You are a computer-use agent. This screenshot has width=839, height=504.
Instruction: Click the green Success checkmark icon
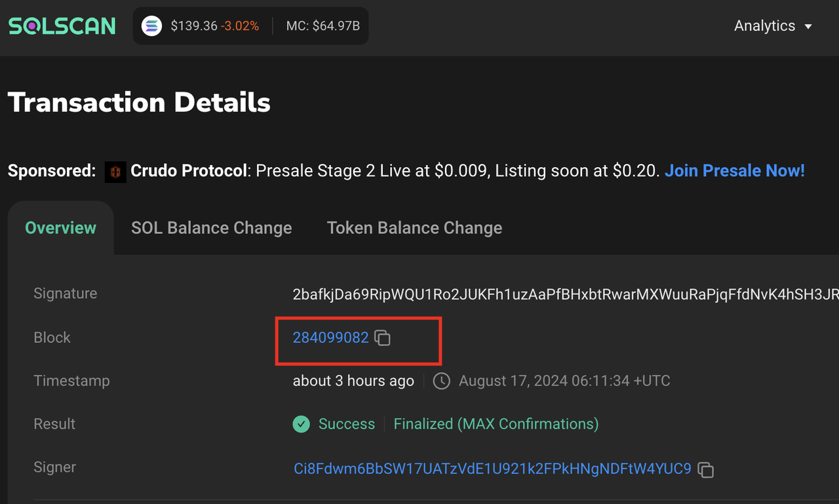click(302, 424)
